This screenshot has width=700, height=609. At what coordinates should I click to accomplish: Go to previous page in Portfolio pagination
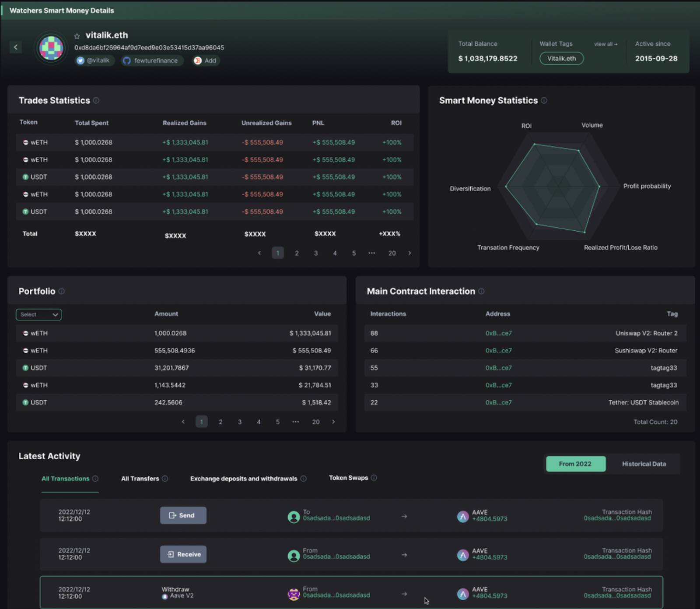coord(183,422)
